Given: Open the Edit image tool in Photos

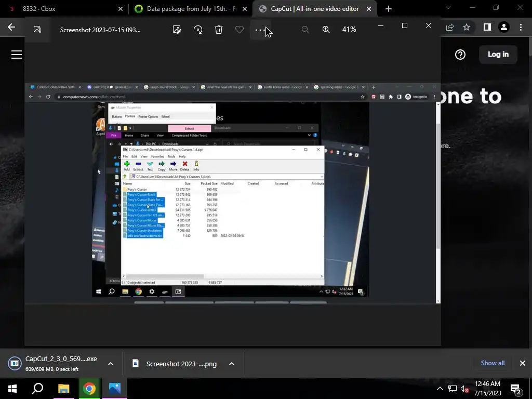Looking at the screenshot, I should pyautogui.click(x=177, y=30).
